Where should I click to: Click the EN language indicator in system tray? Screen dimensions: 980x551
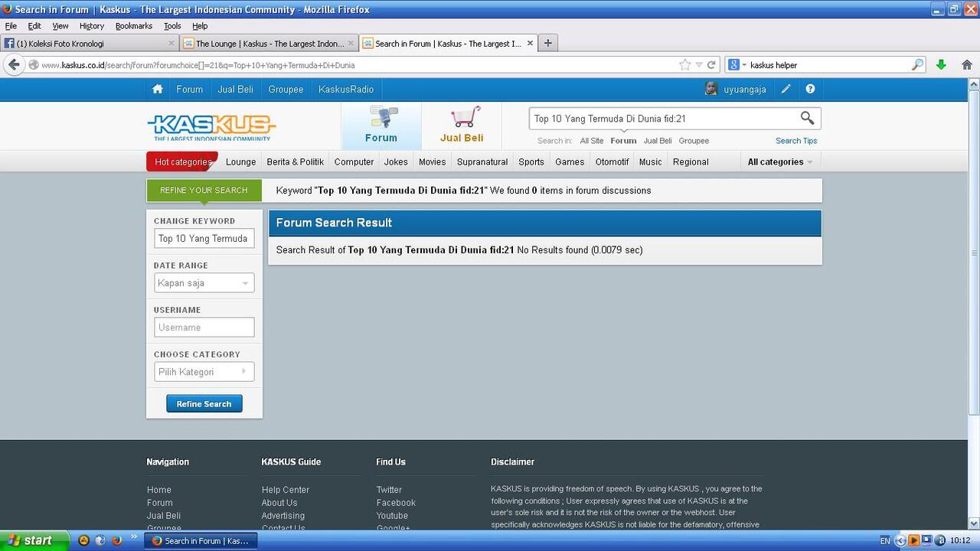coord(885,541)
